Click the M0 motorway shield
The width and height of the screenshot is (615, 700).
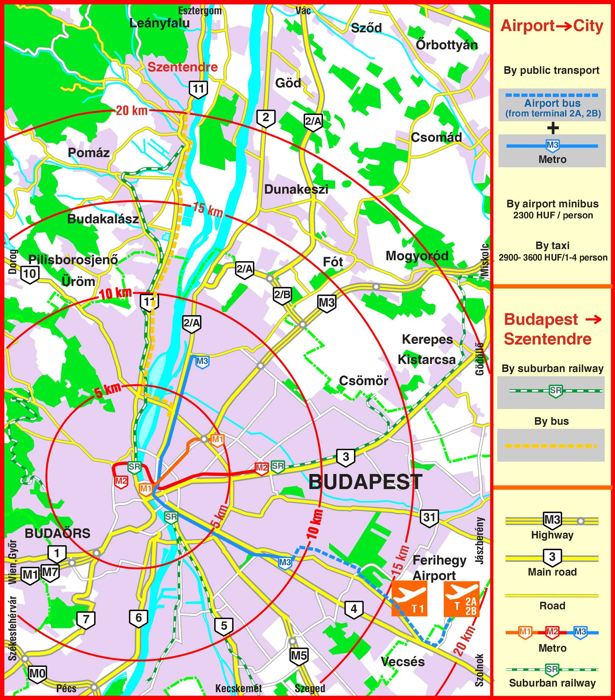37,675
